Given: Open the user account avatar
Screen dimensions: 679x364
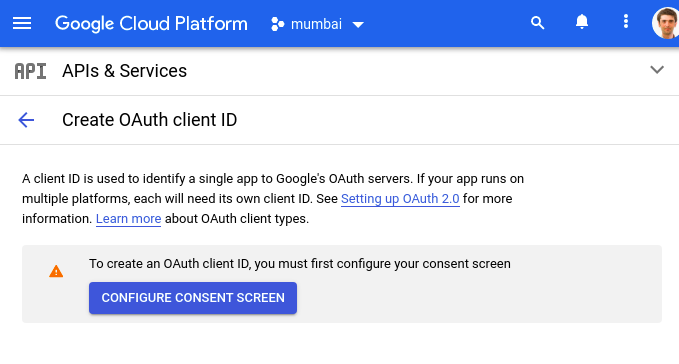Looking at the screenshot, I should (x=665, y=23).
